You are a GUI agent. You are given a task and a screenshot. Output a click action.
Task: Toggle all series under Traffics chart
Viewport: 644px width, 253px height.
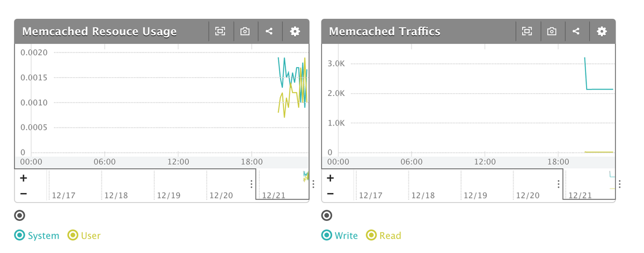coord(327,215)
